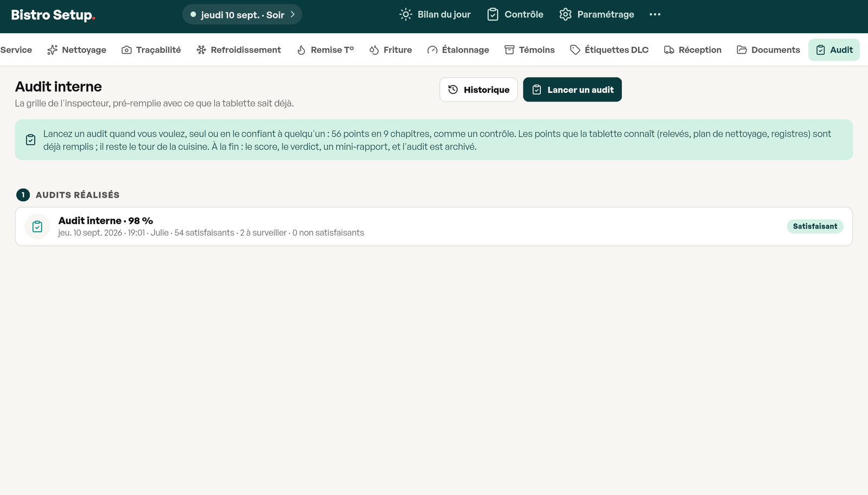Viewport: 868px width, 495px height.
Task: Click the sparkle icon on Nettoyage tab
Action: (52, 50)
